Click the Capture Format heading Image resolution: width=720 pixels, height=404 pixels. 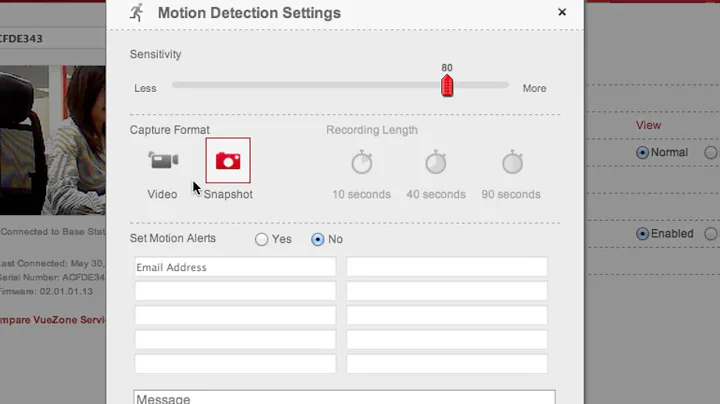coord(169,130)
